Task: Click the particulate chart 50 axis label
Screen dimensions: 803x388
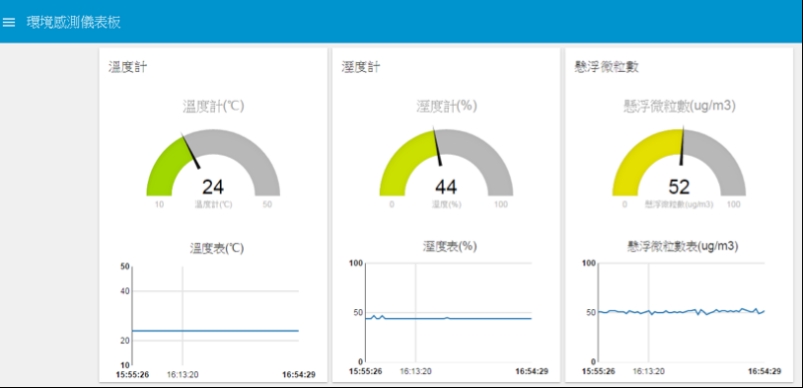Action: pyautogui.click(x=590, y=312)
